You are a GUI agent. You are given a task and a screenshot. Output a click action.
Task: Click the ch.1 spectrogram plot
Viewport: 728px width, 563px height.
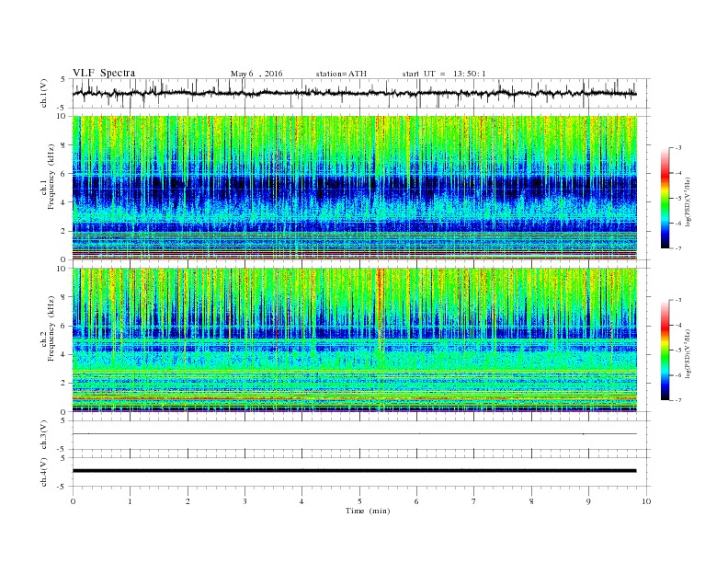[354, 188]
